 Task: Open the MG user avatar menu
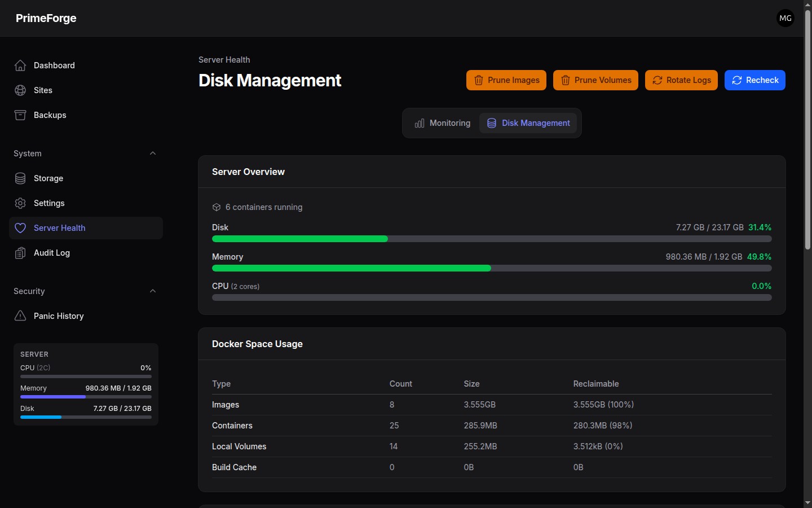coord(785,18)
